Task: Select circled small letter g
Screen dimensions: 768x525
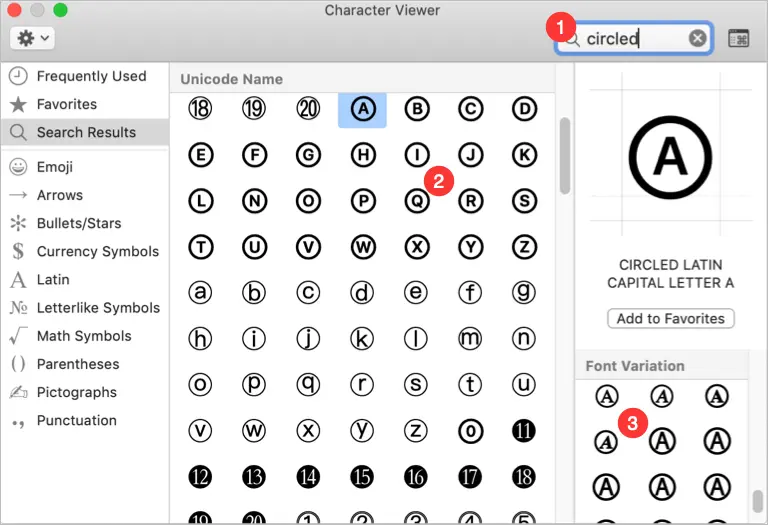Action: 523,292
